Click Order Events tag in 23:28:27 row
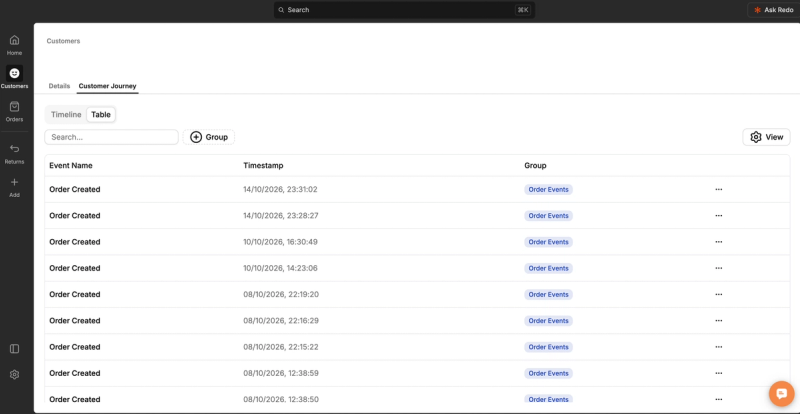Screen dimensions: 800x414 point(548,215)
